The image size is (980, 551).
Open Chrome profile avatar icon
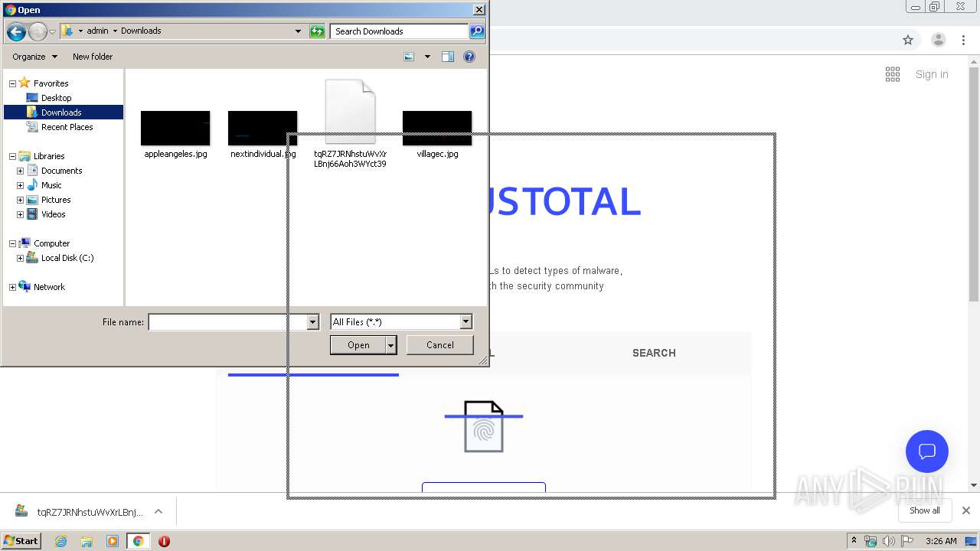pos(939,41)
